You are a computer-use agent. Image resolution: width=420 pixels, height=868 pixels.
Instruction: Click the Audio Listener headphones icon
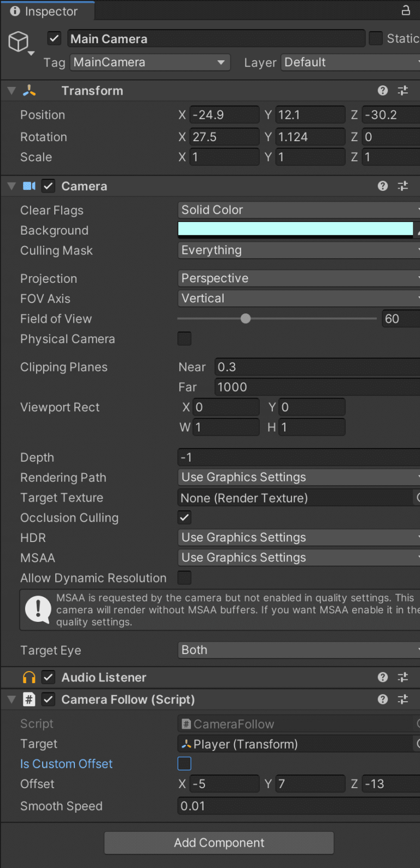coord(29,678)
